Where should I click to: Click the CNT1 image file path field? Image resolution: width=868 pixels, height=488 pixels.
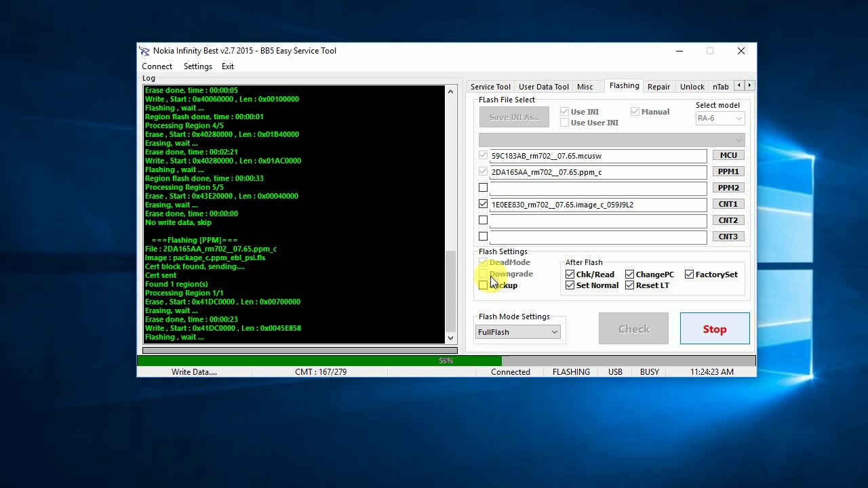597,205
